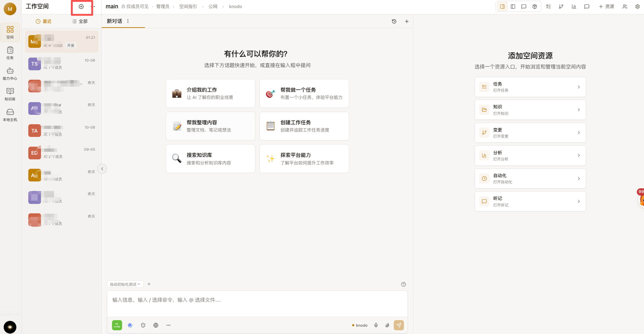
Task: Focus the message input field
Action: click(x=257, y=304)
